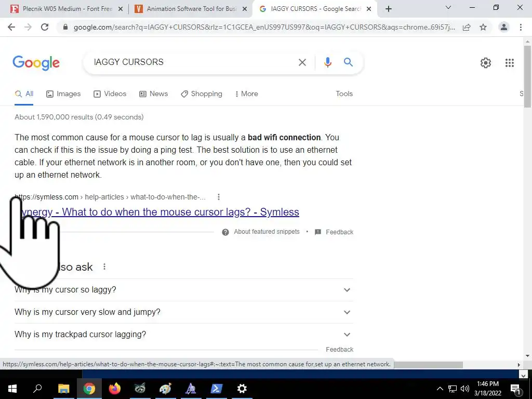The width and height of the screenshot is (532, 399).
Task: Expand "Why is my cursor so laggy?"
Action: pos(183,290)
